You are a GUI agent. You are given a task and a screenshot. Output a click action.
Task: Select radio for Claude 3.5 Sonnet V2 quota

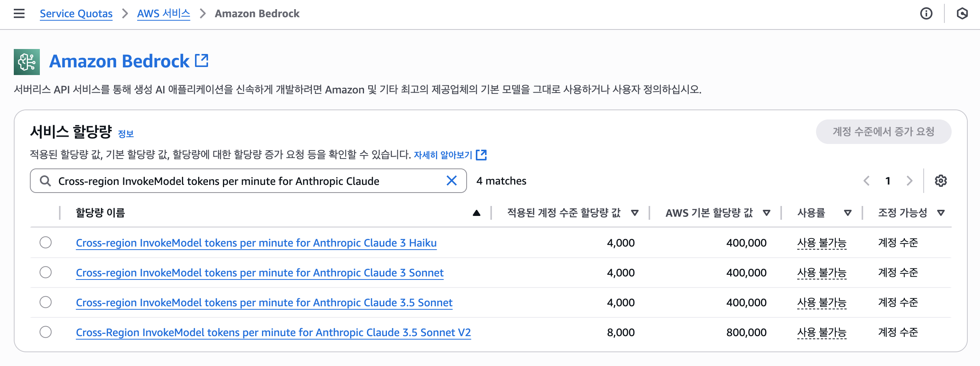point(46,332)
